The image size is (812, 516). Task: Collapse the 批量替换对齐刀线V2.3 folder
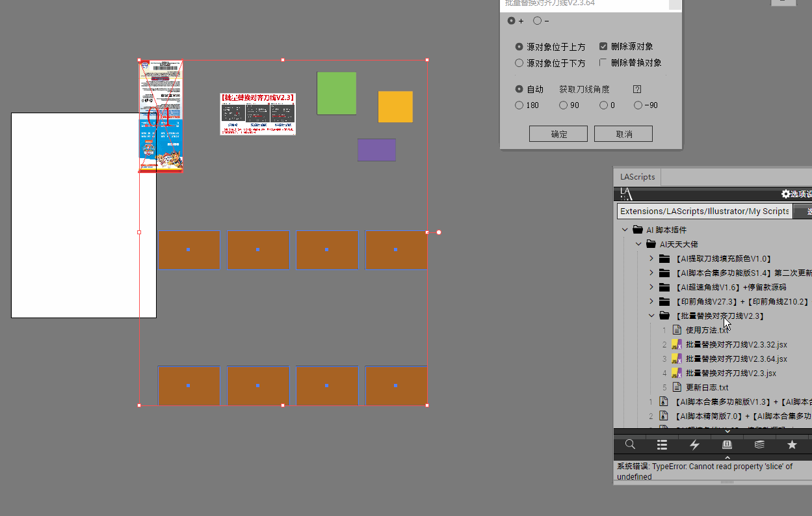tap(651, 316)
